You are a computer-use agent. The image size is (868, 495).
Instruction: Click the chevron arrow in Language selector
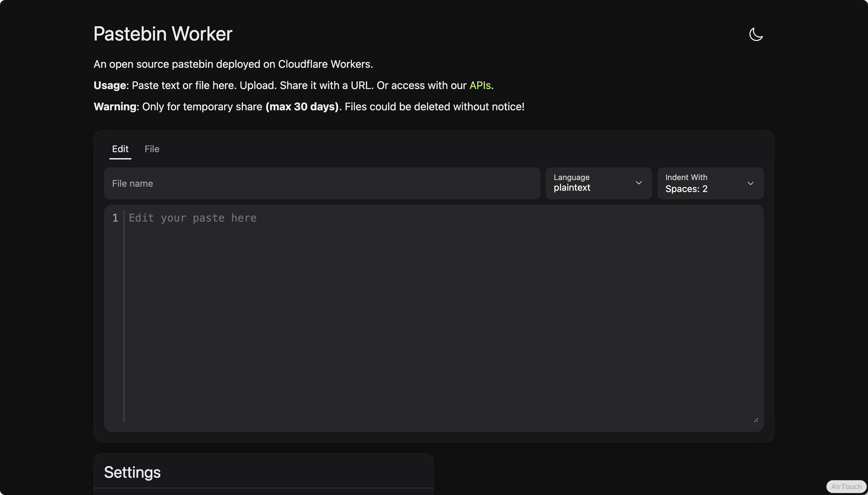(639, 183)
